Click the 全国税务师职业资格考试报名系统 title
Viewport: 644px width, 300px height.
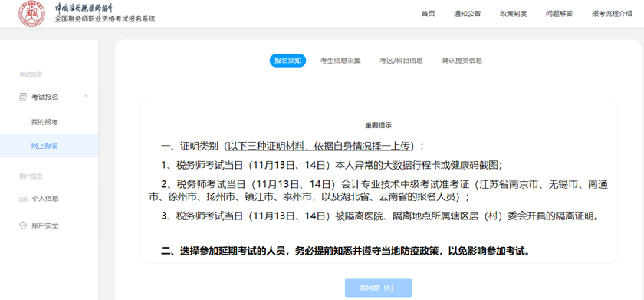point(105,19)
